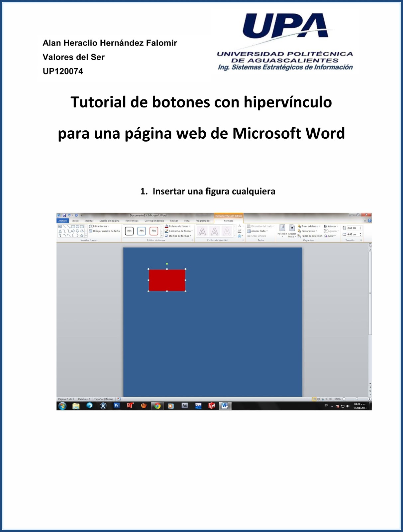This screenshot has width=403, height=532.
Task: Expand the Editar forma dropdown
Action: tap(99, 226)
